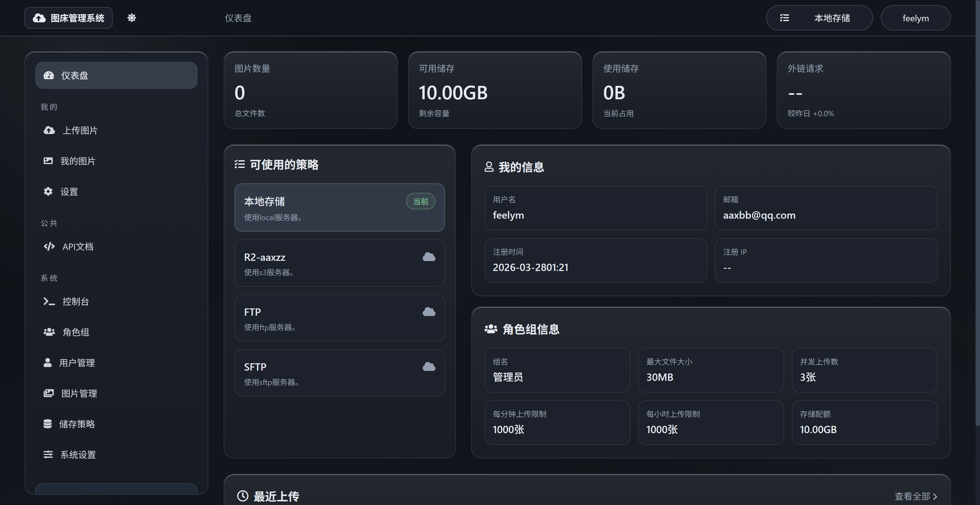Click the 角色组 group icon
Viewport: 980px width, 505px height.
[49, 332]
